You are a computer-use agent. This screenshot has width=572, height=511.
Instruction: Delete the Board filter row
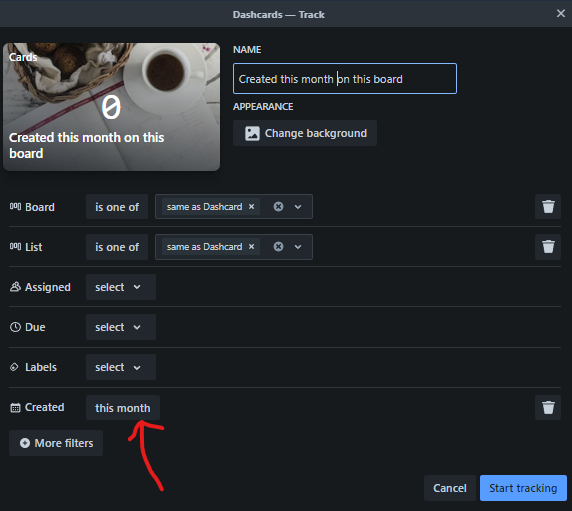548,207
